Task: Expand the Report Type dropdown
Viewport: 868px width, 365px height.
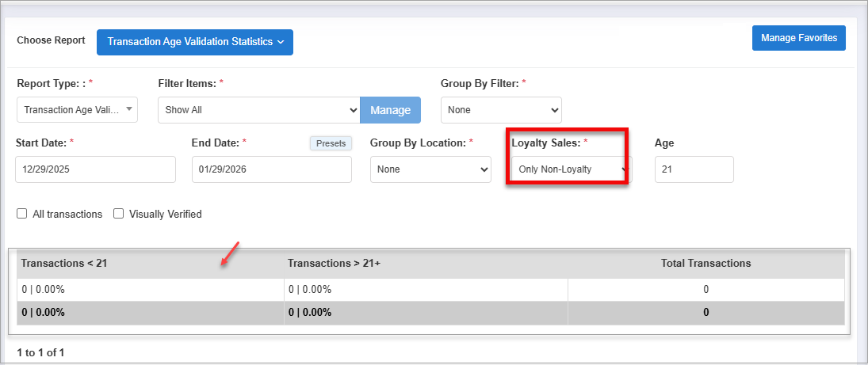Action: (77, 110)
